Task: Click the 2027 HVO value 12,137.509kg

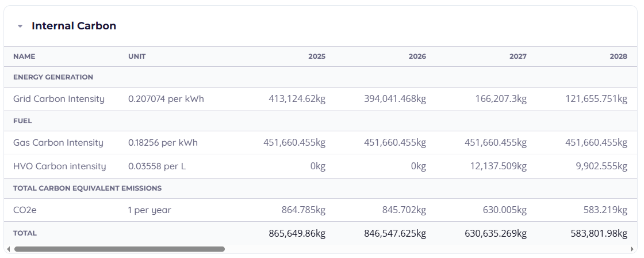Action: (x=496, y=166)
